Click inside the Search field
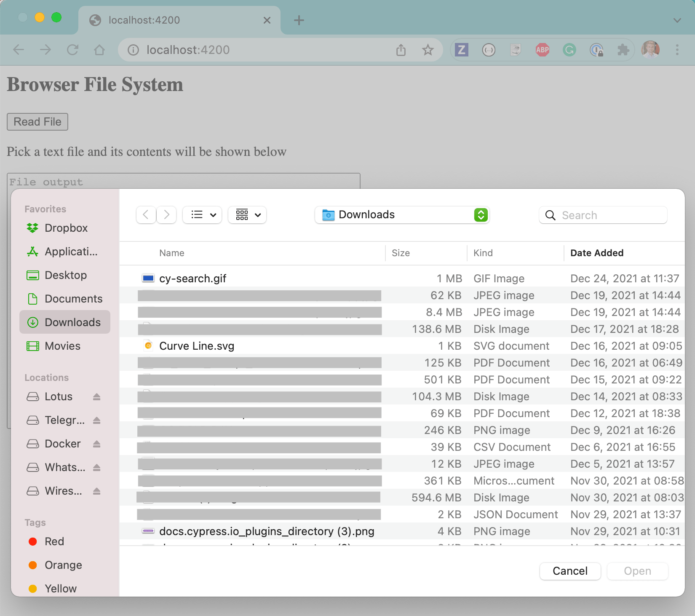 [602, 215]
